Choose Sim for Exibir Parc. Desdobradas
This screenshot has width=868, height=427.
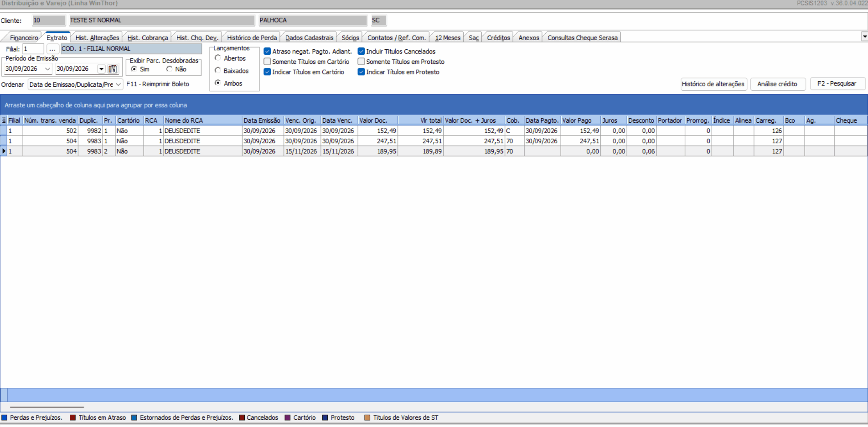click(134, 69)
